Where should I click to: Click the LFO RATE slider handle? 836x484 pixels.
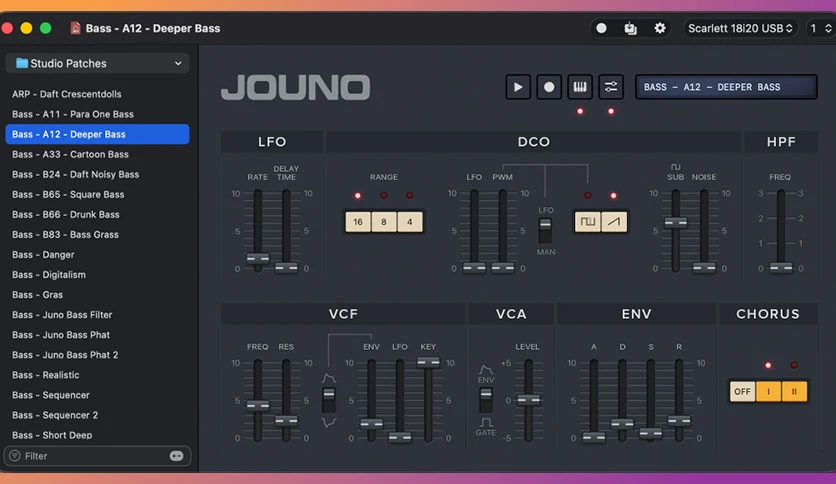[258, 259]
